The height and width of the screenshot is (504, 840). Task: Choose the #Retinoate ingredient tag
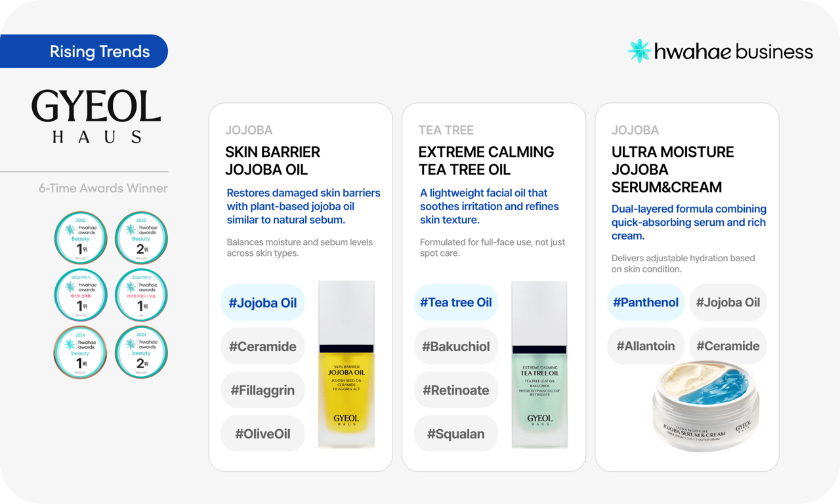(x=456, y=390)
